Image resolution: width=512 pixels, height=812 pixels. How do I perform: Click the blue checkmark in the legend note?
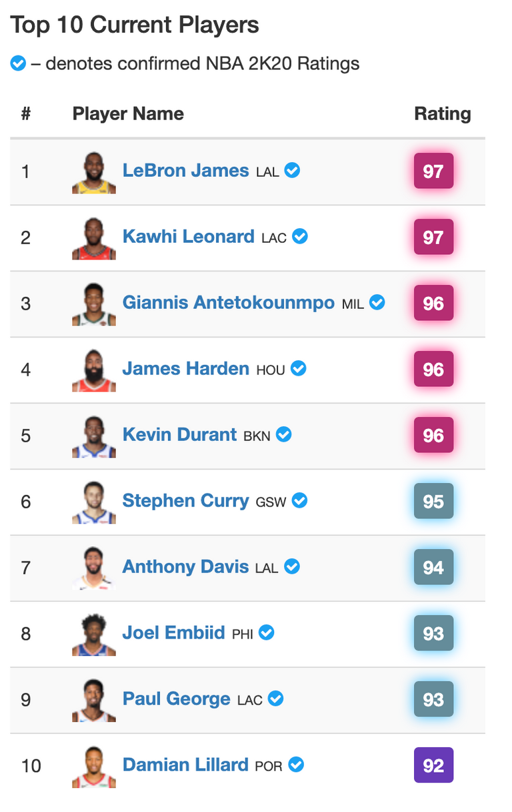coord(18,64)
